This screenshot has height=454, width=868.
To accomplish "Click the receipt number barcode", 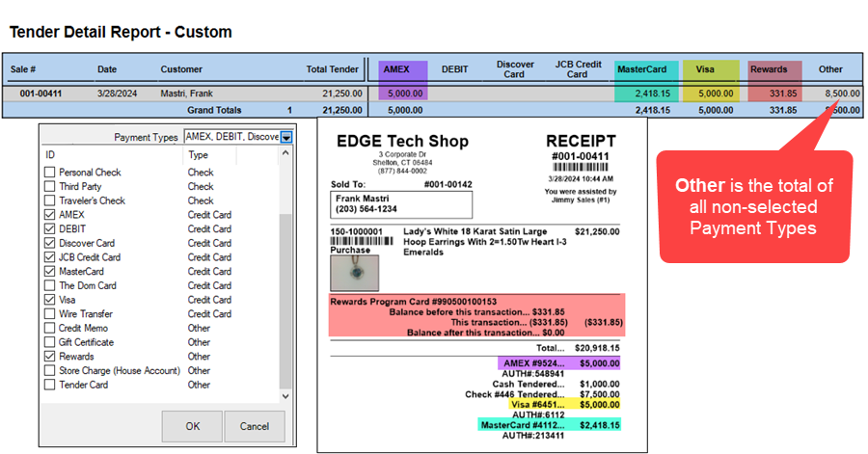I will click(581, 166).
